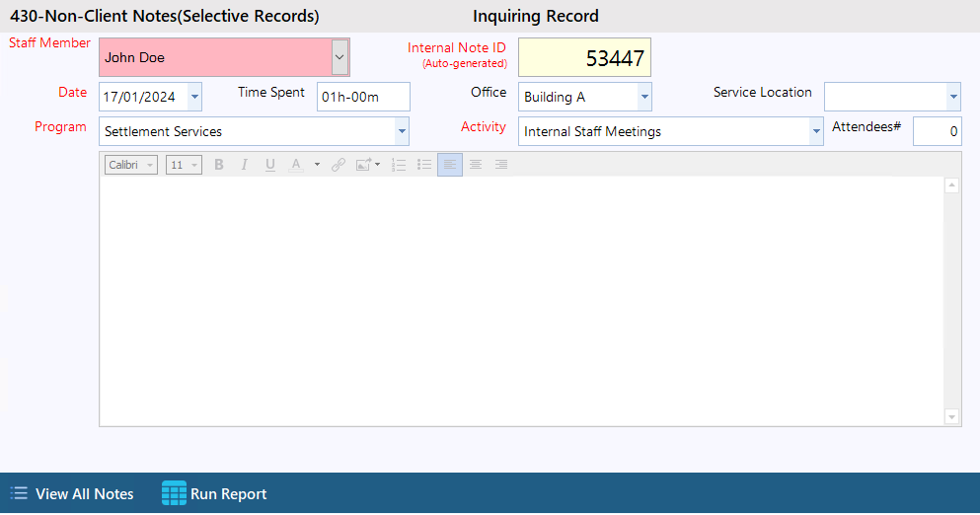980x515 pixels.
Task: Click the Time Spent input field
Action: pyautogui.click(x=362, y=97)
